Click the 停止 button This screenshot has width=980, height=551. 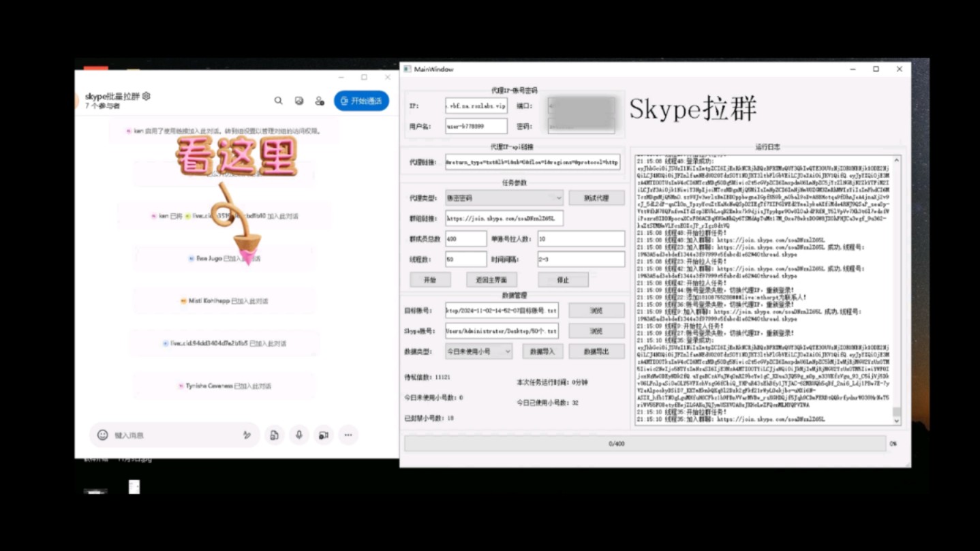point(563,280)
